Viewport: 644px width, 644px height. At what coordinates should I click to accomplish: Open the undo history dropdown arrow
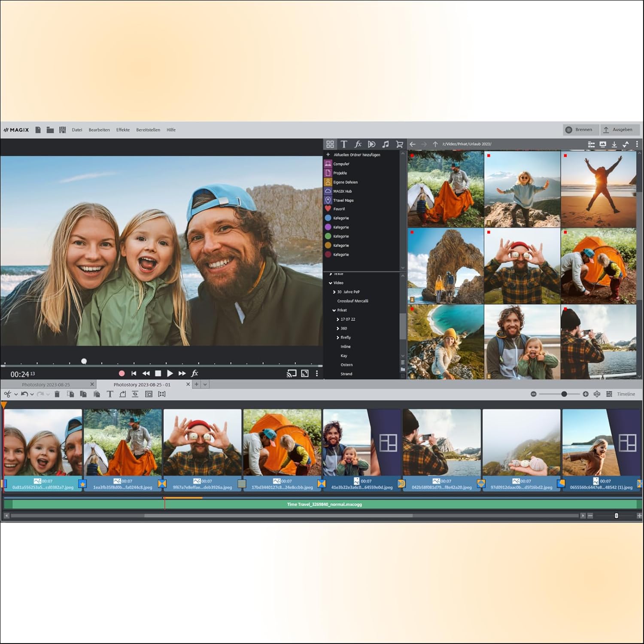coord(32,394)
